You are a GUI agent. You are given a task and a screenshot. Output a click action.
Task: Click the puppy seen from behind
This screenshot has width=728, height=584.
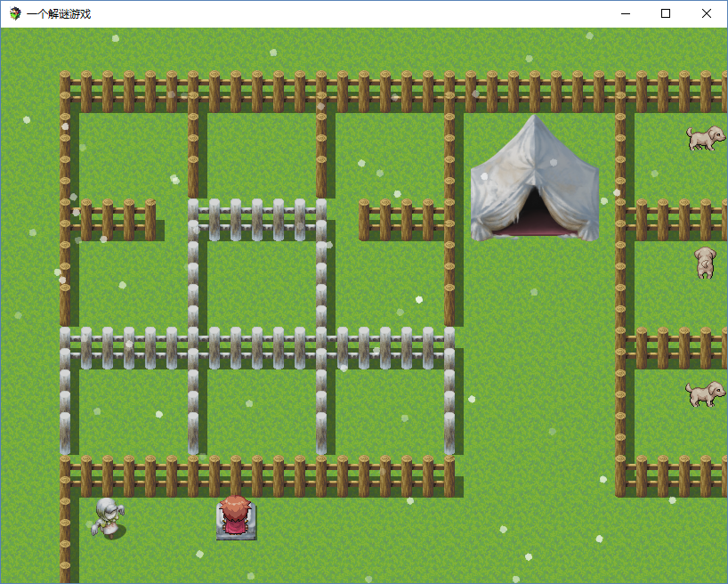(705, 263)
